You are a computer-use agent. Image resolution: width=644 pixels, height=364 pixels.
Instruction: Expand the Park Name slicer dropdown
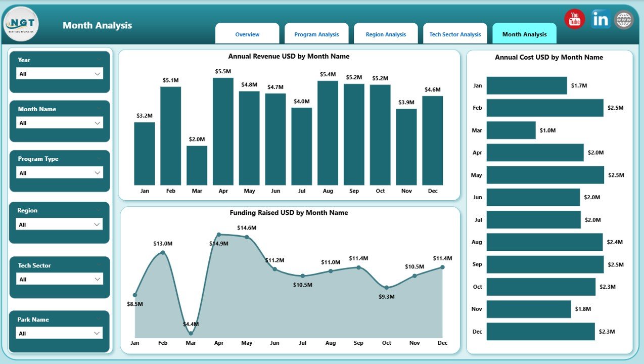[x=99, y=333]
